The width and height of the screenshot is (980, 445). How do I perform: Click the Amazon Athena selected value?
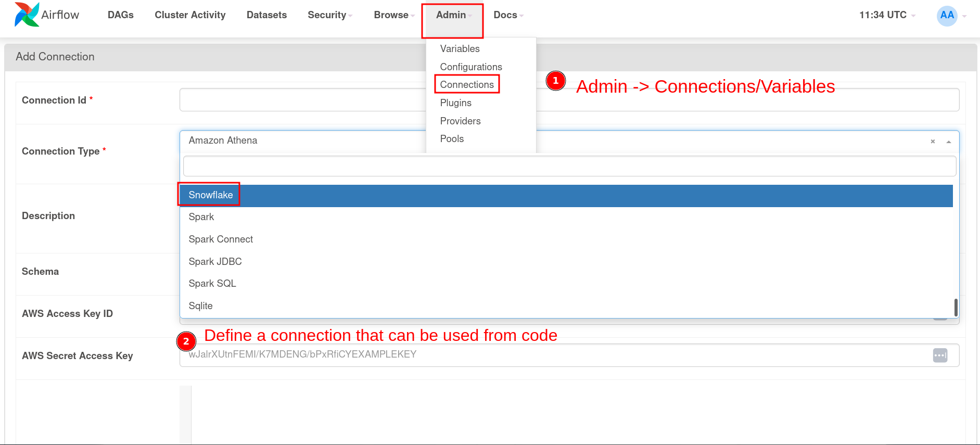pyautogui.click(x=223, y=141)
